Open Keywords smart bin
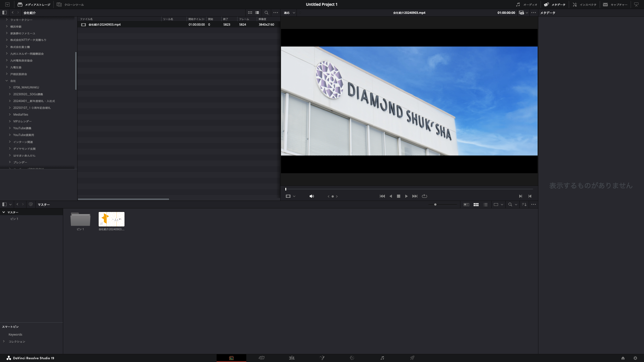 point(15,335)
